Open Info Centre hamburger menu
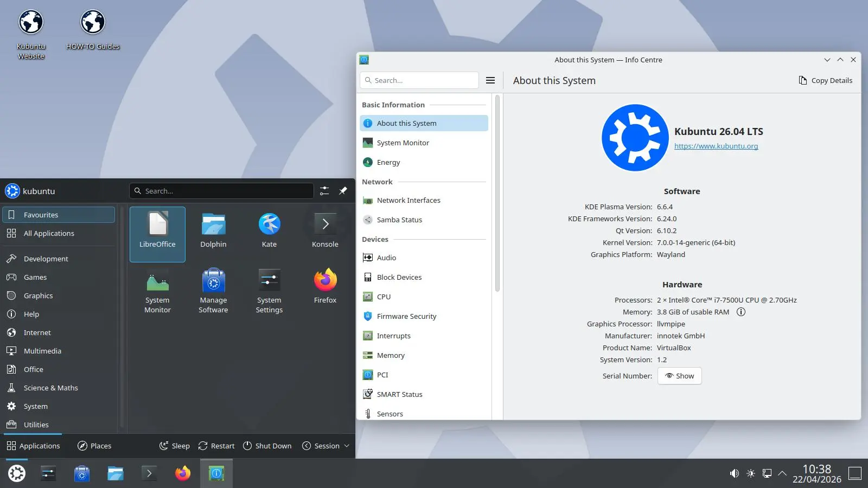This screenshot has width=868, height=488. point(490,80)
